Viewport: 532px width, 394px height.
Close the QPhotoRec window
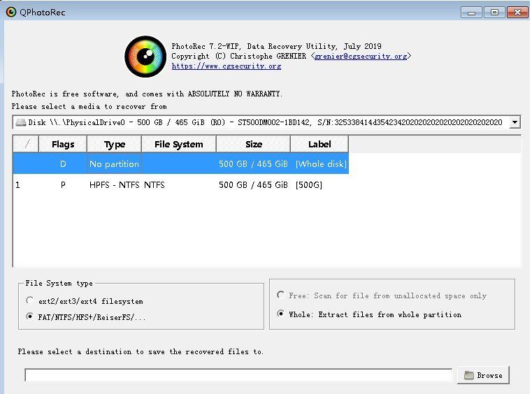pyautogui.click(x=517, y=13)
